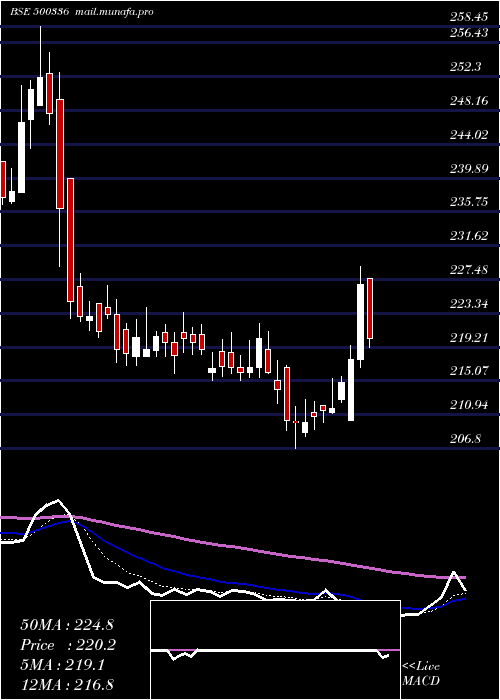Click the 12MA : 216.8 readout
500x700 pixels.
pyautogui.click(x=66, y=684)
